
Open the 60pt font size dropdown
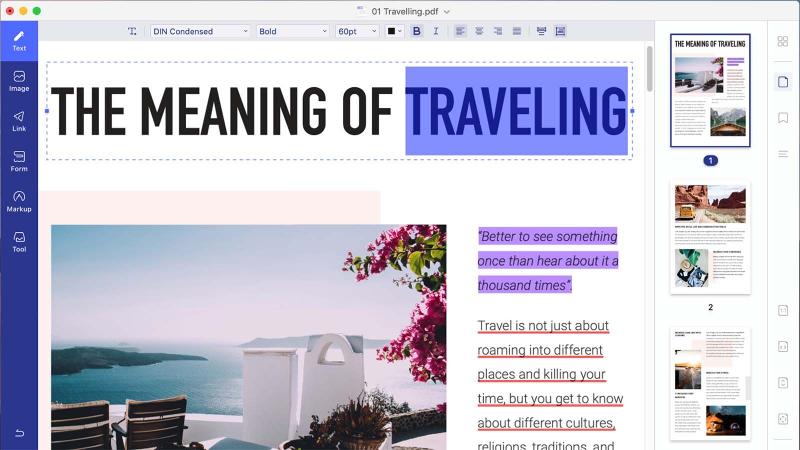point(357,31)
